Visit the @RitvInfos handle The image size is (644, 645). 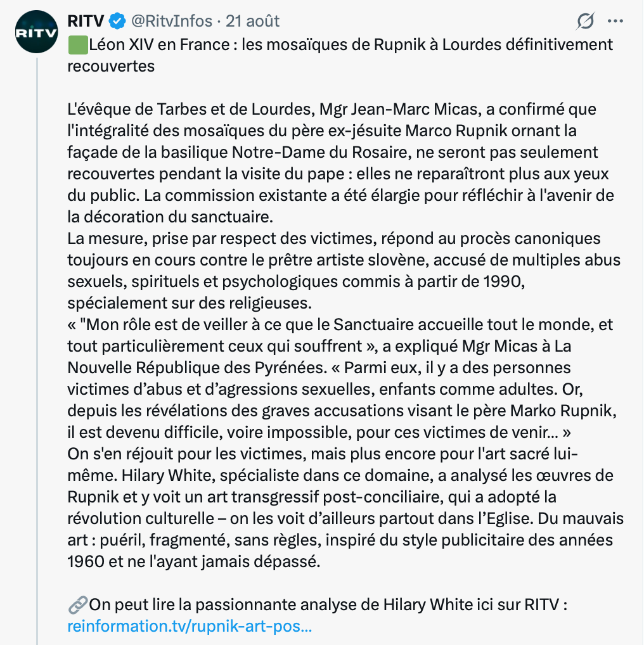[172, 21]
